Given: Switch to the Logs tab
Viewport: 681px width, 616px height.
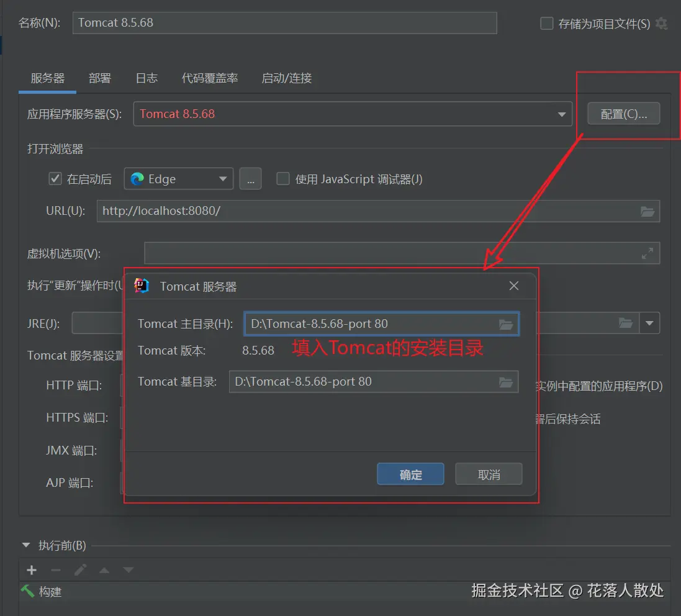Looking at the screenshot, I should point(147,78).
